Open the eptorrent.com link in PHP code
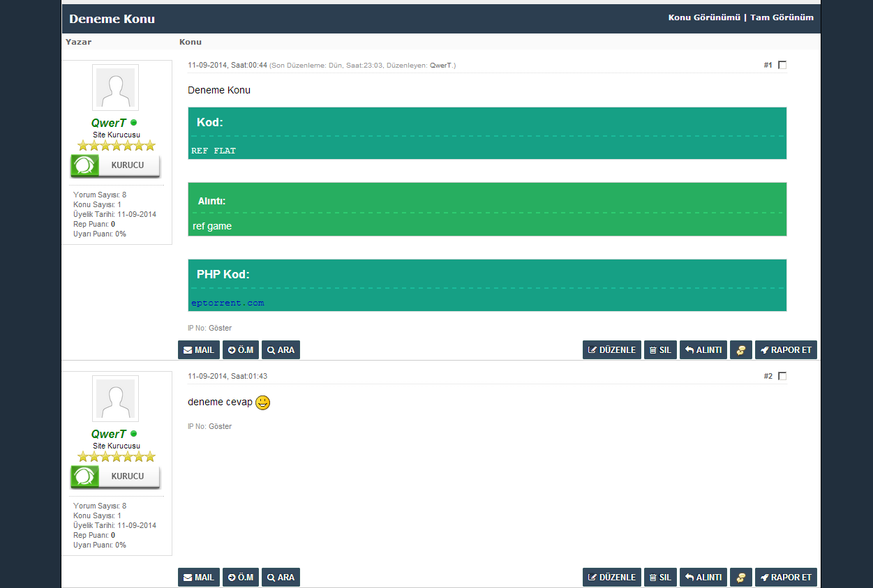 tap(227, 303)
